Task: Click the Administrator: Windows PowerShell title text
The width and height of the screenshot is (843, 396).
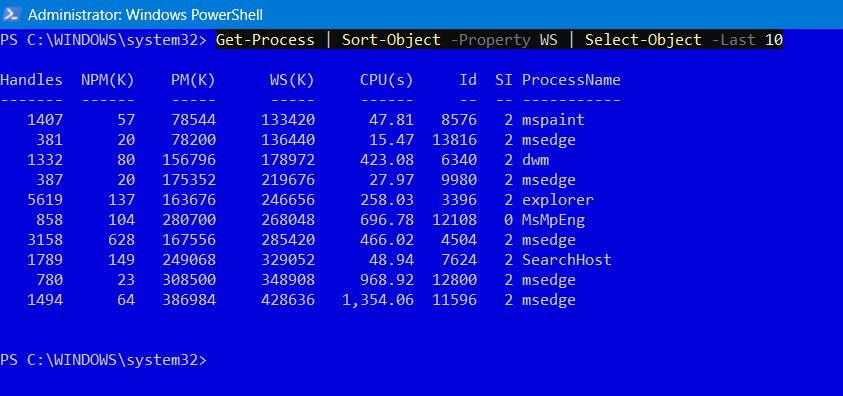Action: [x=145, y=15]
